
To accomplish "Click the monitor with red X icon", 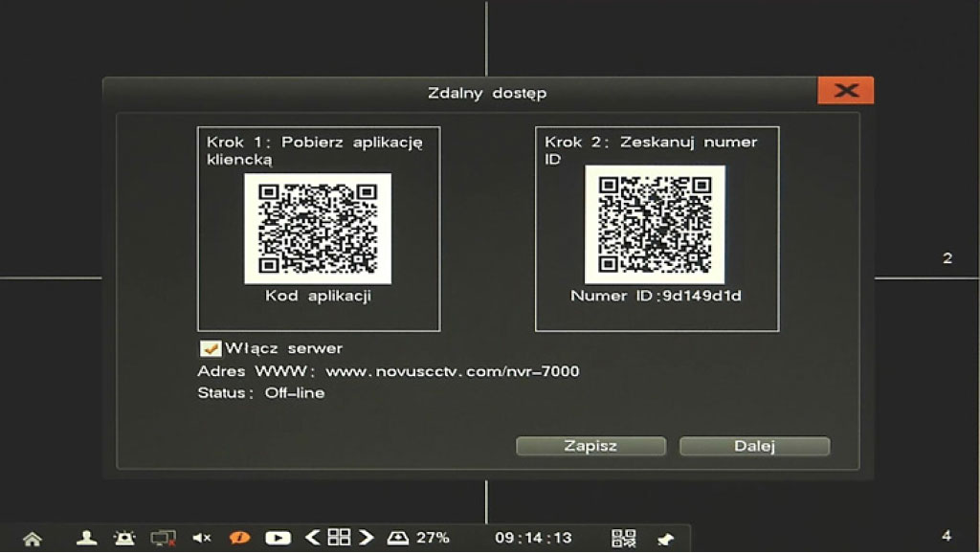I will [x=163, y=538].
